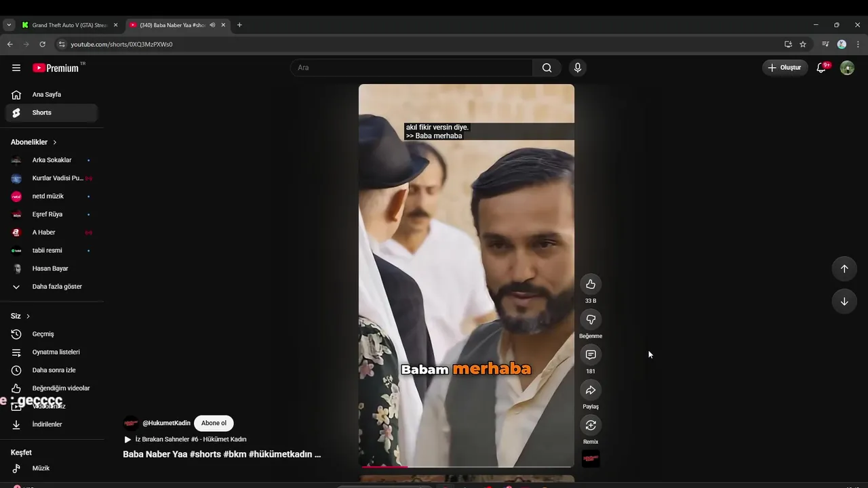
Task: Open the sound thumbnail below Remix
Action: pyautogui.click(x=591, y=459)
